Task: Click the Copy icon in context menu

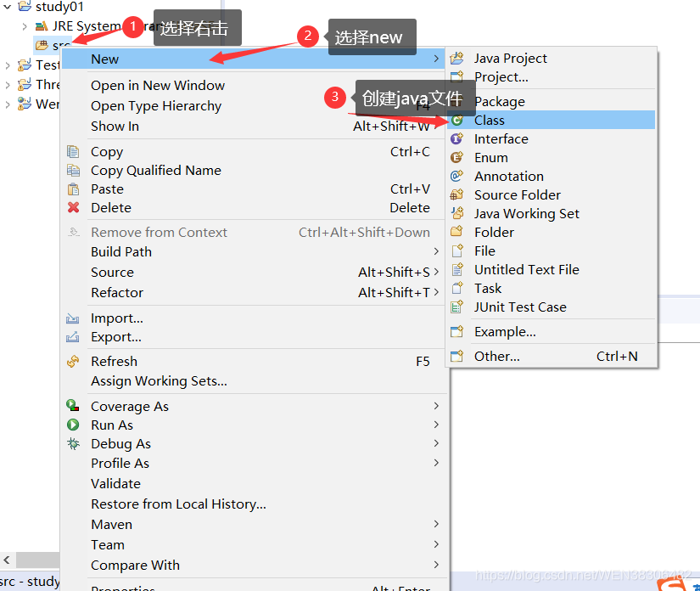Action: pyautogui.click(x=73, y=151)
